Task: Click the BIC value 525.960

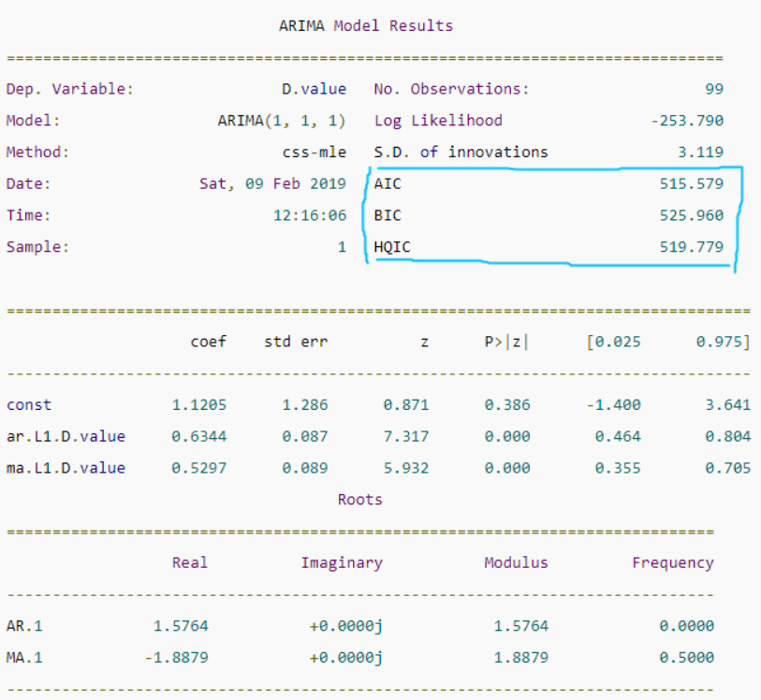Action: (x=691, y=215)
